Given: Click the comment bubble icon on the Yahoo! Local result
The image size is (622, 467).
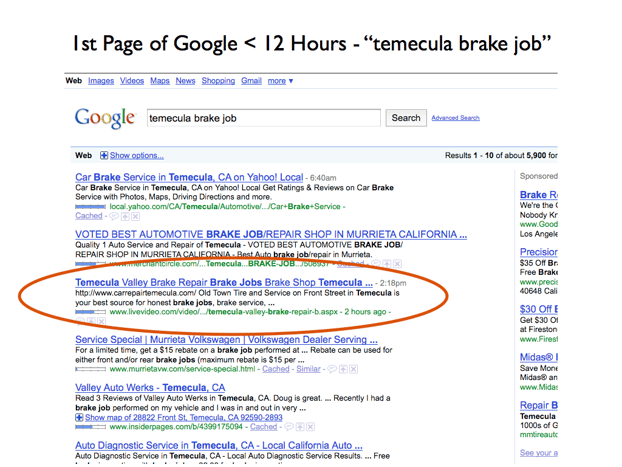Looking at the screenshot, I should [114, 216].
